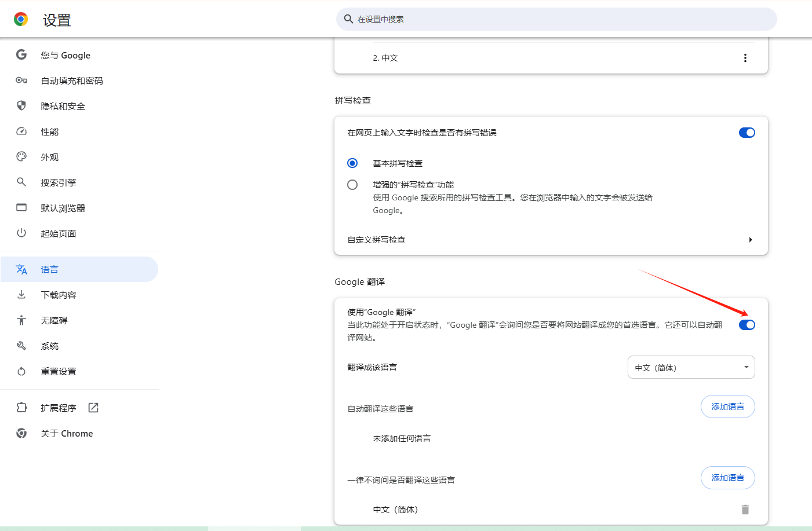Select 增强的拼写检查功能 radio button
Image resolution: width=812 pixels, height=531 pixels.
(352, 185)
